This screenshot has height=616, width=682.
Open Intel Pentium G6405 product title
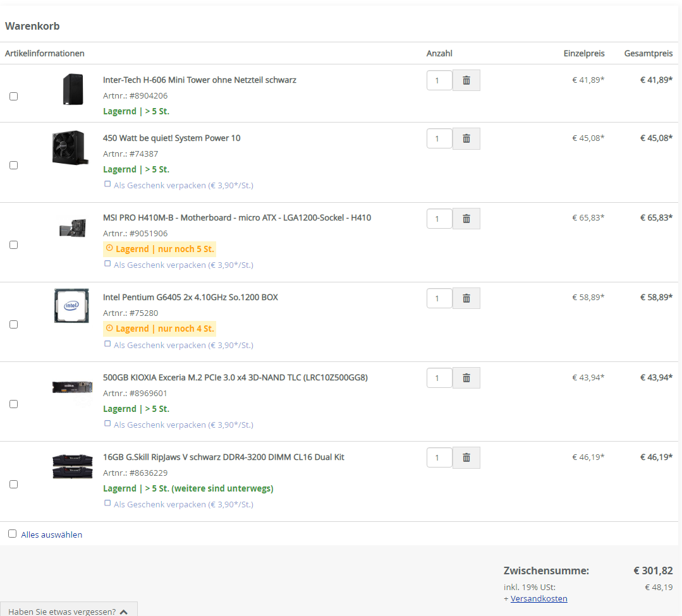pyautogui.click(x=190, y=298)
